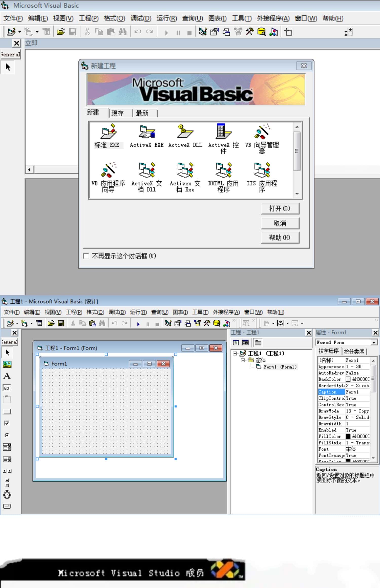The image size is (380, 588).
Task: Select the CommandButton tool in 工程1 toolbox
Action: pyautogui.click(x=7, y=411)
